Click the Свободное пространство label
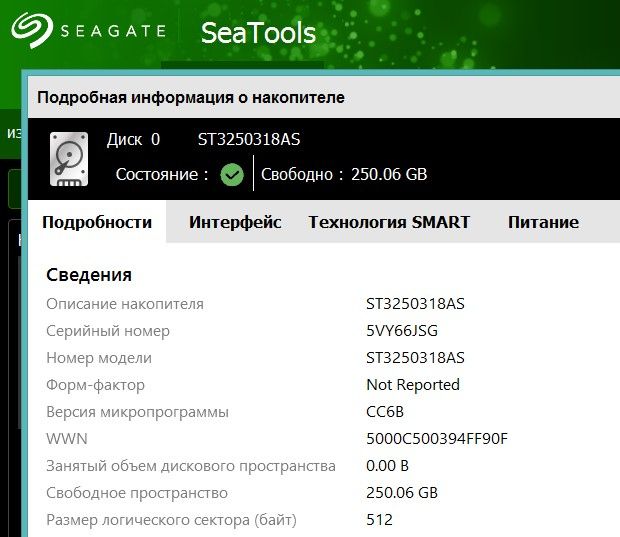 137,493
